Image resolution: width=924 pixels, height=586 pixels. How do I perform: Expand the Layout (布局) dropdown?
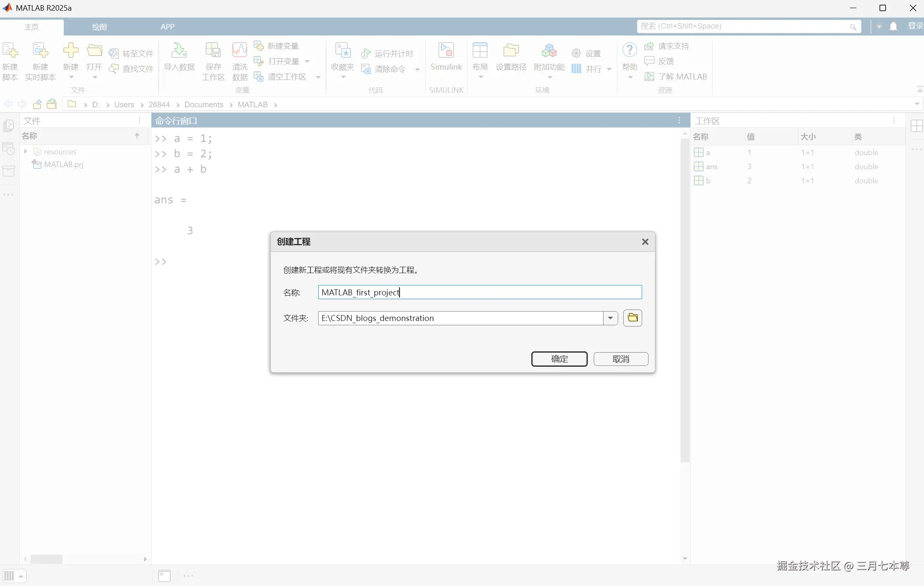[480, 77]
